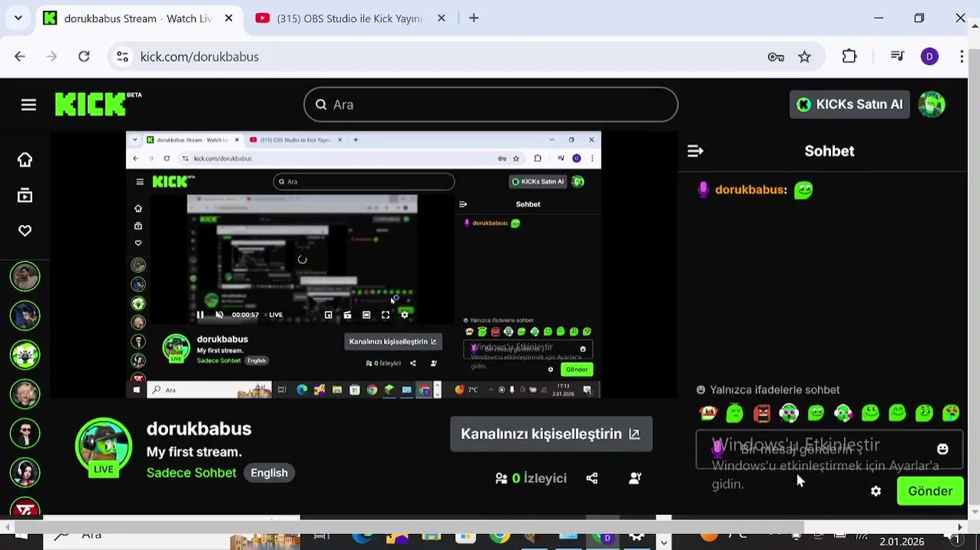
Task: Switch to dorukbabus Stream tab
Action: pyautogui.click(x=137, y=18)
